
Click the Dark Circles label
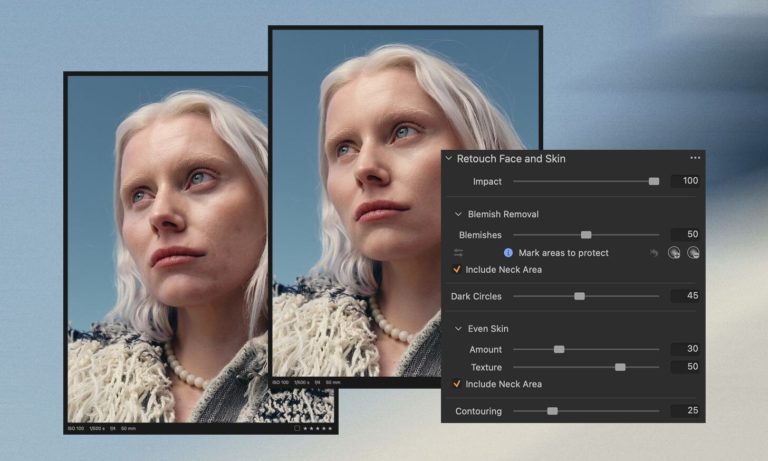click(476, 296)
